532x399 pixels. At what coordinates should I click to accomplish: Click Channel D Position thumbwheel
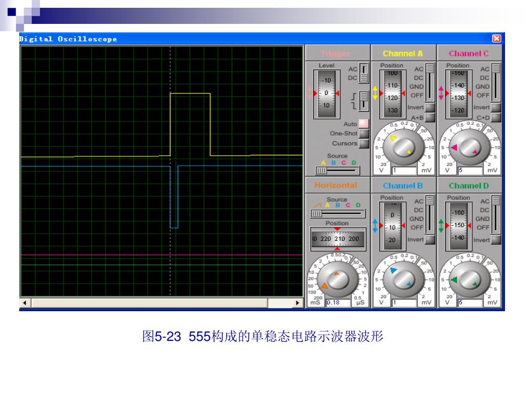pos(458,226)
